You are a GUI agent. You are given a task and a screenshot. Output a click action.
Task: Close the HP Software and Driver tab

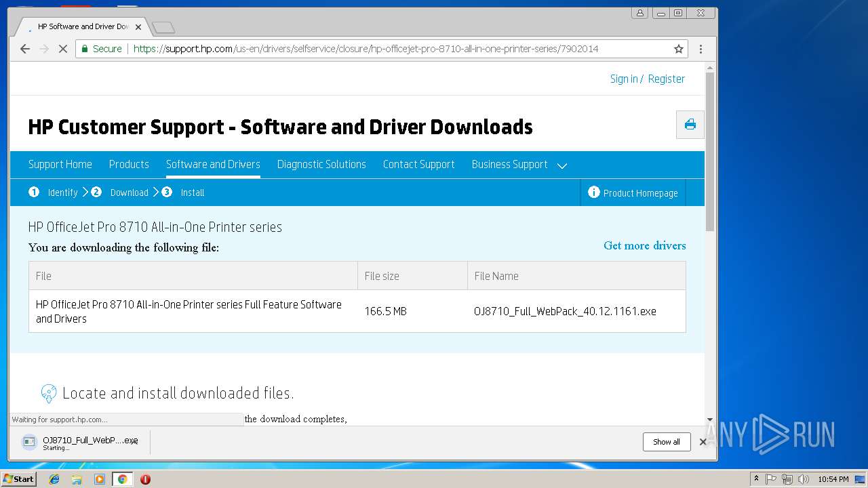pyautogui.click(x=138, y=27)
